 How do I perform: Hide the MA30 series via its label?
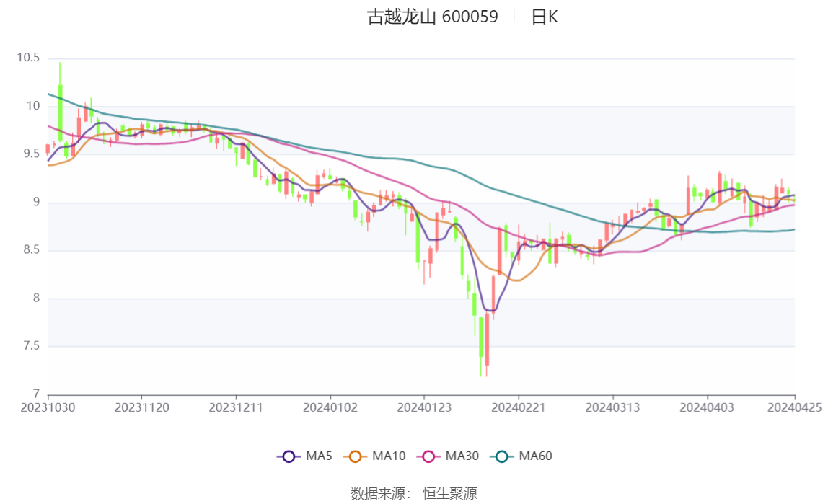click(x=462, y=456)
